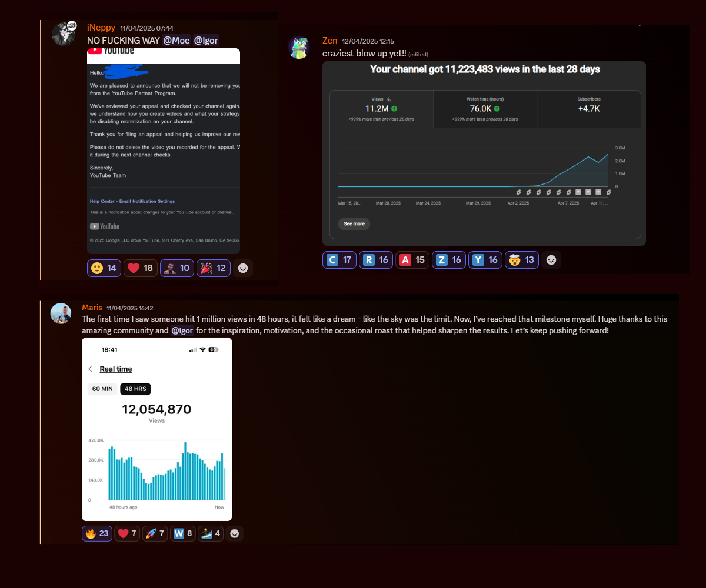Click the @Moe mention
Image resolution: width=706 pixels, height=588 pixels.
176,41
